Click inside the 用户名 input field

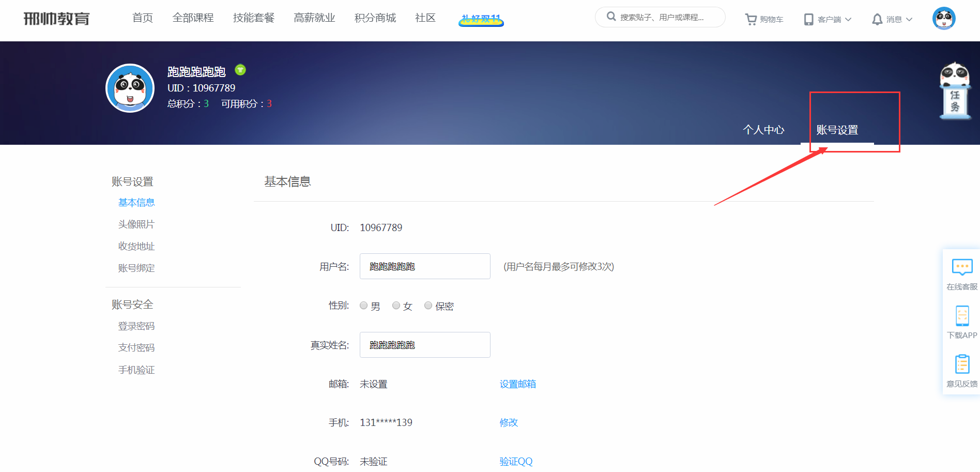tap(425, 266)
